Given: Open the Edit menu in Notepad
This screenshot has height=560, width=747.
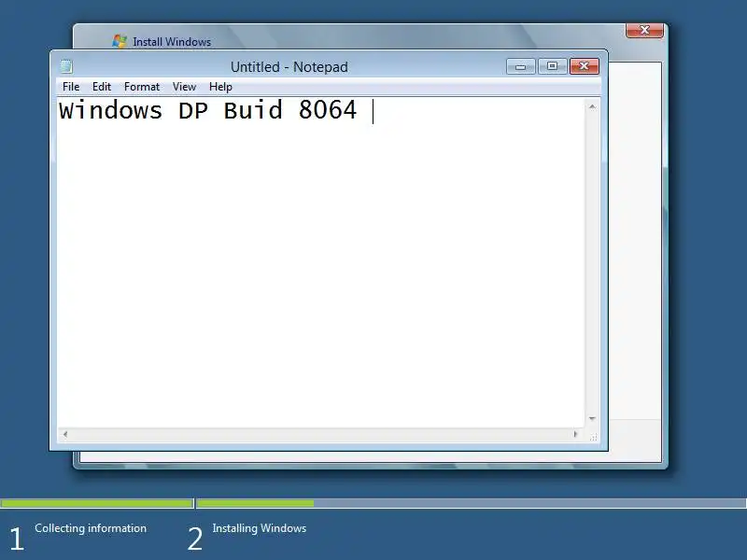Looking at the screenshot, I should pyautogui.click(x=102, y=87).
